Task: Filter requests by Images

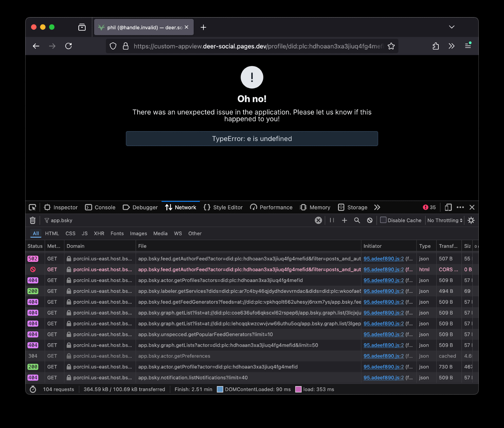Action: click(x=138, y=234)
